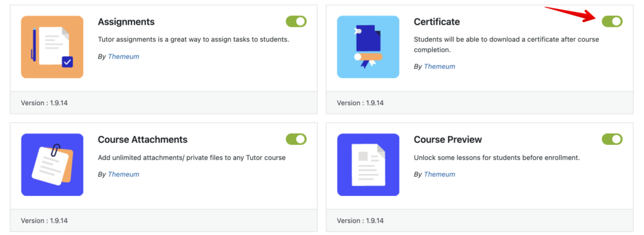Click the Course Preview document icon
644x235 pixels.
click(x=368, y=164)
